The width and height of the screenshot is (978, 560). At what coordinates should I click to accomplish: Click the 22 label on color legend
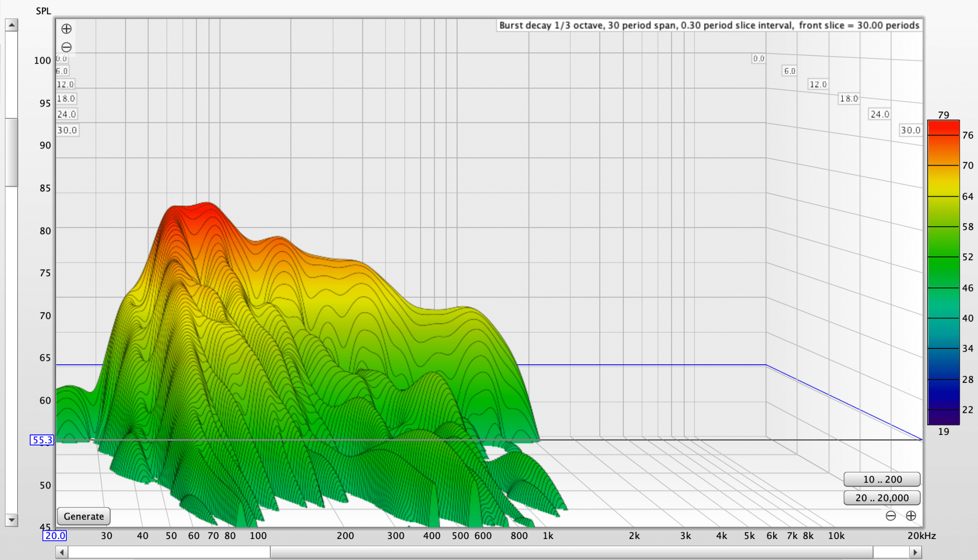[x=967, y=410]
